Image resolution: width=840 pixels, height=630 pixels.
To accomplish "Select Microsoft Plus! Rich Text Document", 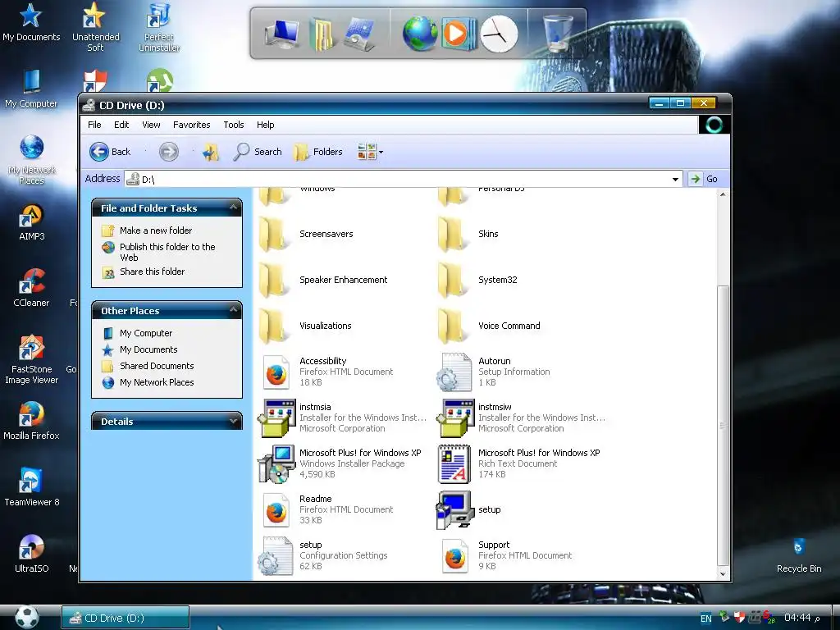I will click(x=518, y=463).
